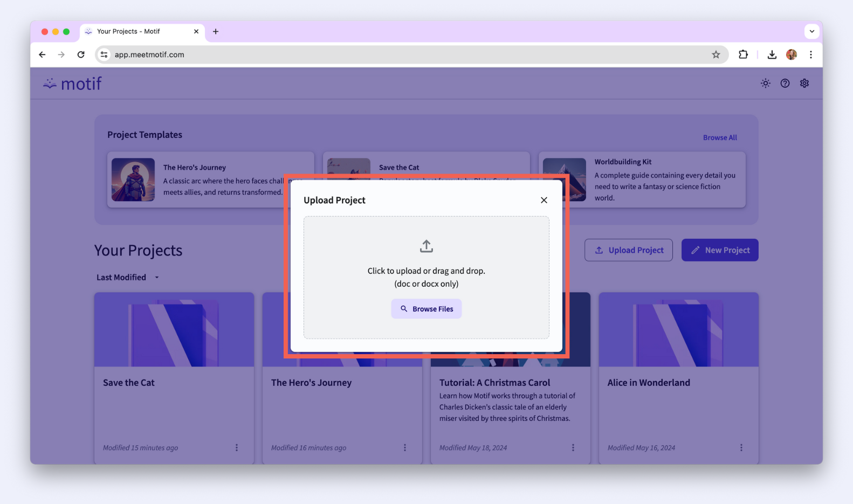Open the Alice in Wonderland project cover
Image resolution: width=853 pixels, height=504 pixels.
(678, 329)
